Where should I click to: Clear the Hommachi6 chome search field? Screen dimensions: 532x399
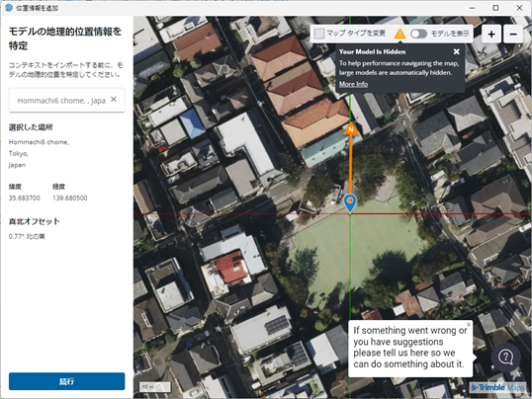tap(114, 100)
